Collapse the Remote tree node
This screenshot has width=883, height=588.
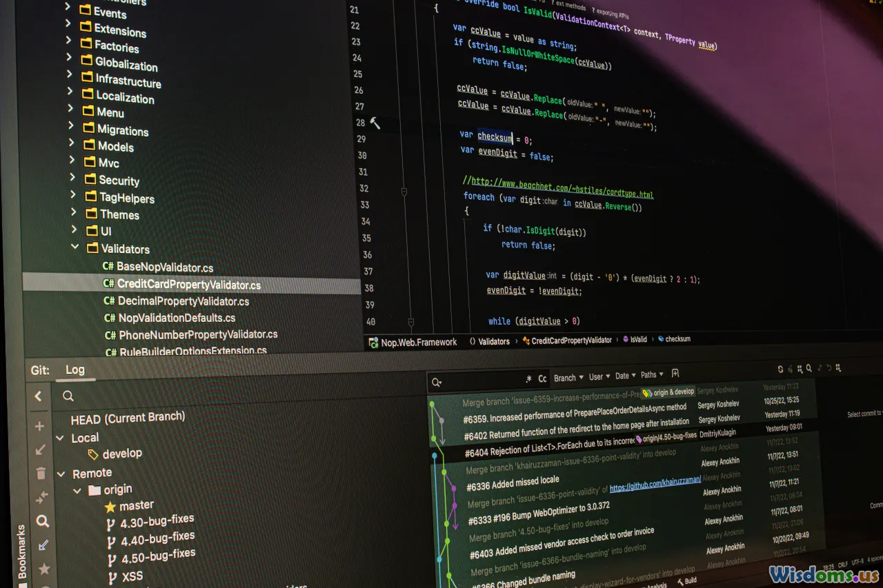[x=60, y=473]
